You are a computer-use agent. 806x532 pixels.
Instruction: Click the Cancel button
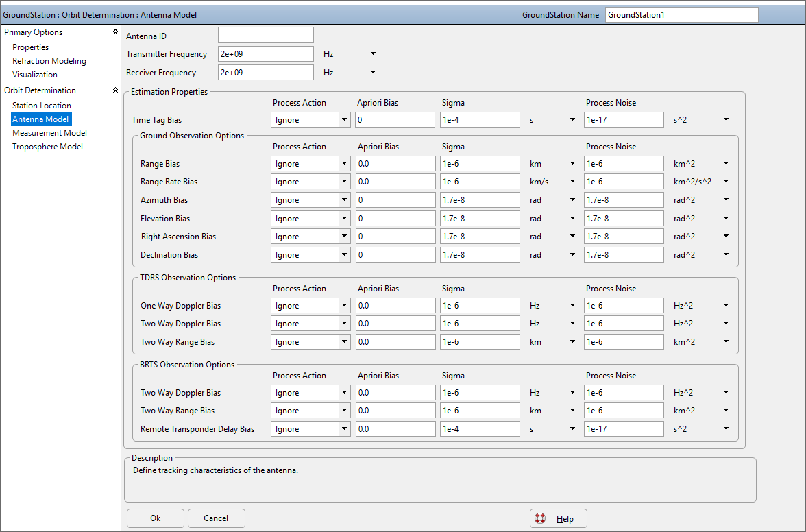pyautogui.click(x=216, y=518)
